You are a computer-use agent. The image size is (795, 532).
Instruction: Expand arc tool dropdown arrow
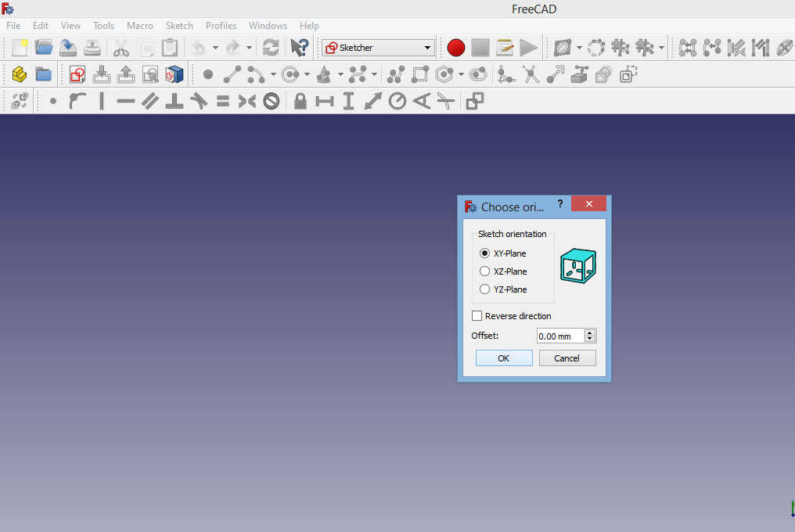(x=273, y=74)
